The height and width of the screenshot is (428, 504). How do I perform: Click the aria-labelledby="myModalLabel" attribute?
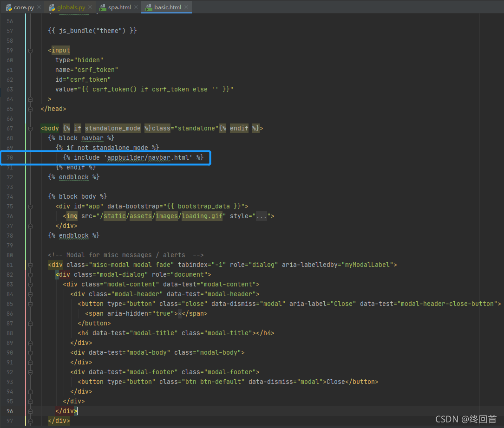click(x=338, y=265)
